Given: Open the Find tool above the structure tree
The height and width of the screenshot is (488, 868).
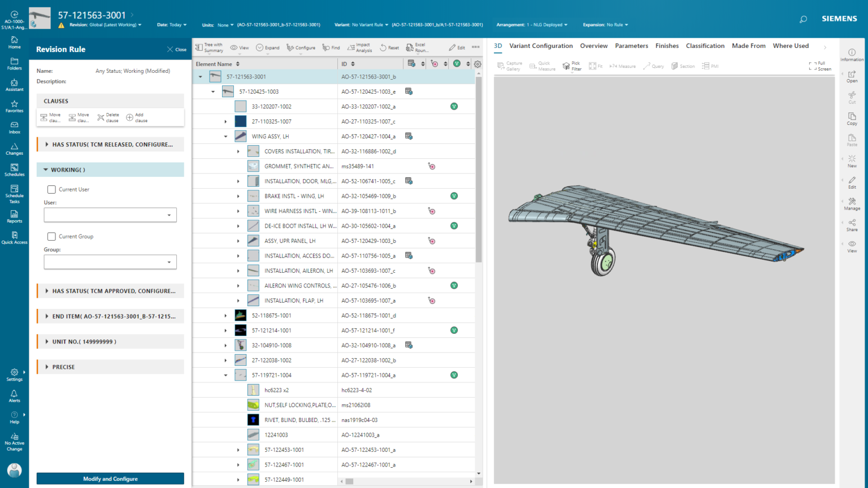Looking at the screenshot, I should (331, 47).
